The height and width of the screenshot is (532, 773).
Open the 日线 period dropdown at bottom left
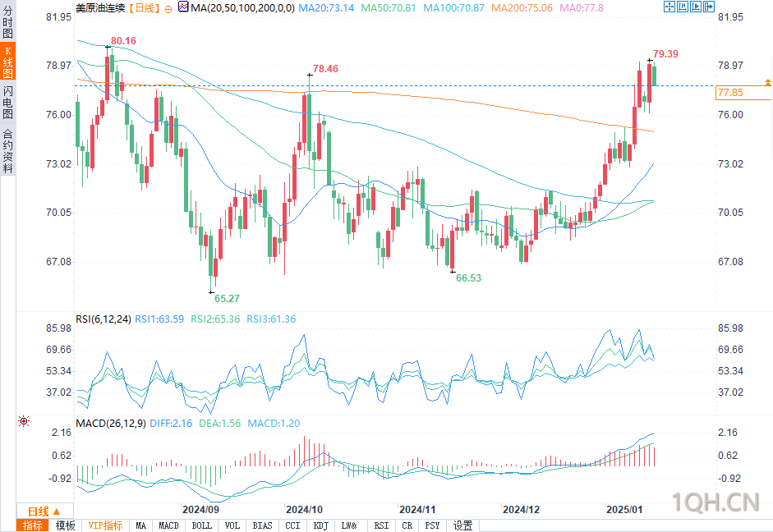coord(44,511)
